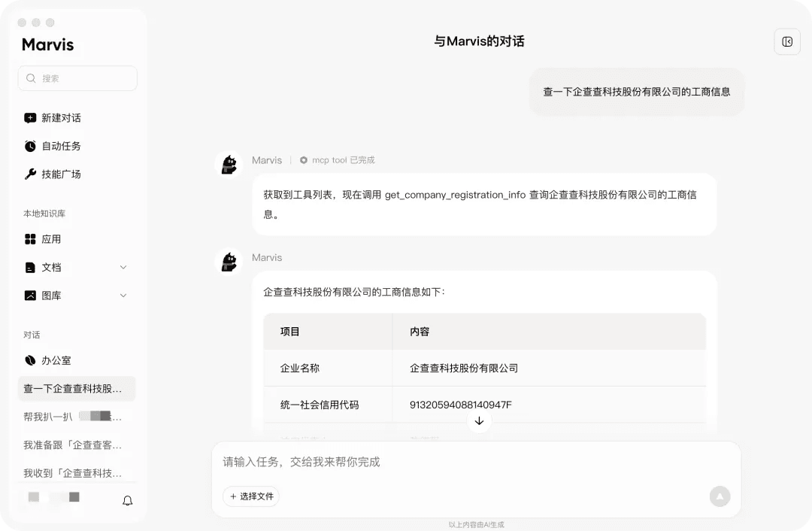Click Marvis avatar beside mcp tool message
Screen dimensions: 812x531
click(x=229, y=165)
